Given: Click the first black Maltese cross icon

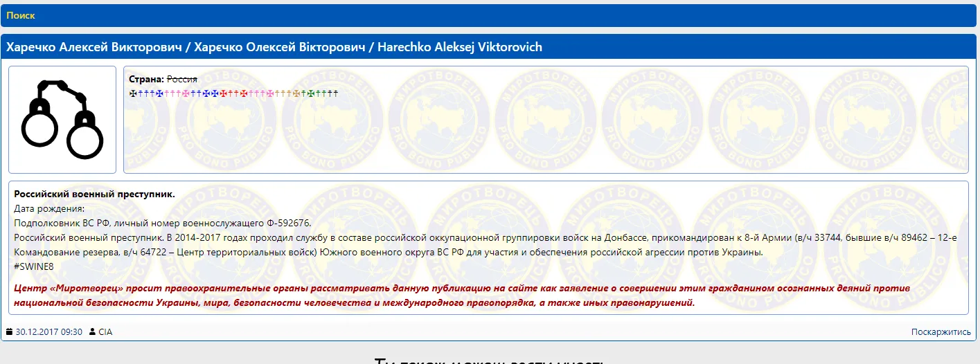Looking at the screenshot, I should [132, 93].
